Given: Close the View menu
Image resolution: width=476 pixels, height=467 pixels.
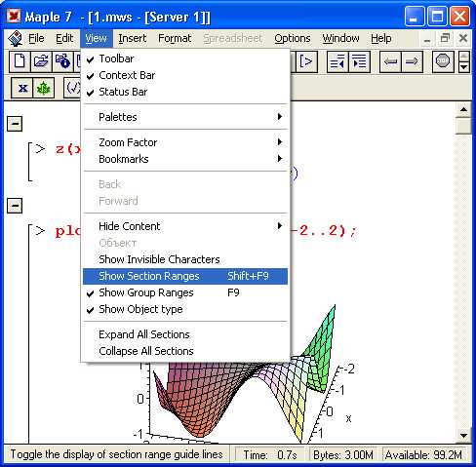Looking at the screenshot, I should click(96, 38).
